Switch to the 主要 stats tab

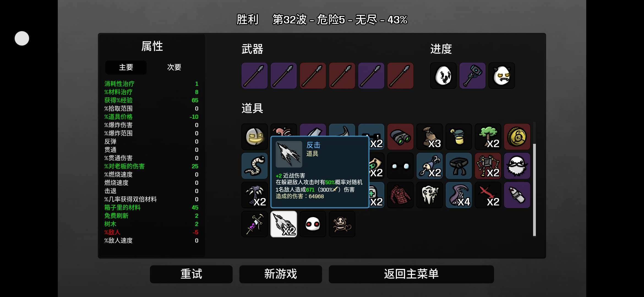click(126, 67)
